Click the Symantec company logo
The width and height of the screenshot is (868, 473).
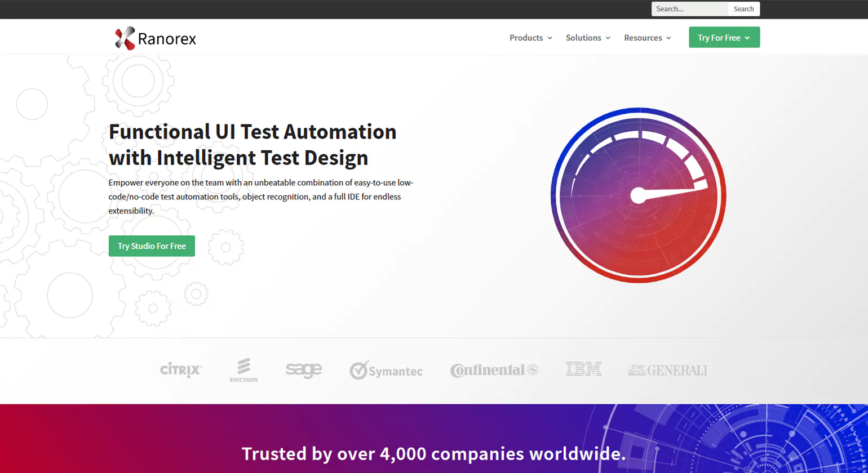pos(386,371)
